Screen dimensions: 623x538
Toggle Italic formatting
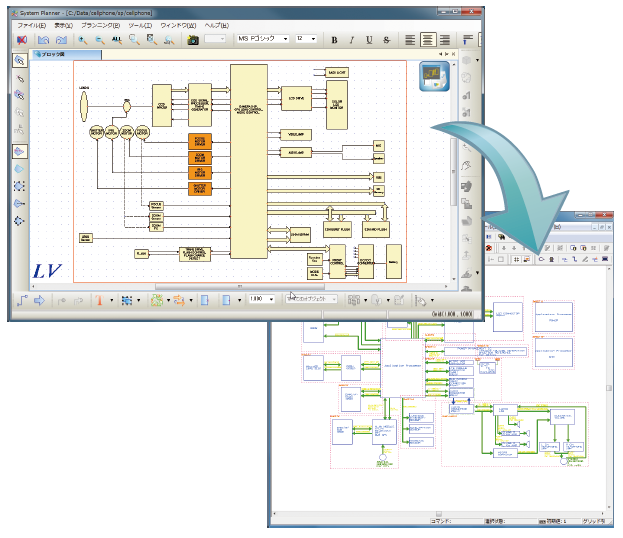pyautogui.click(x=352, y=40)
